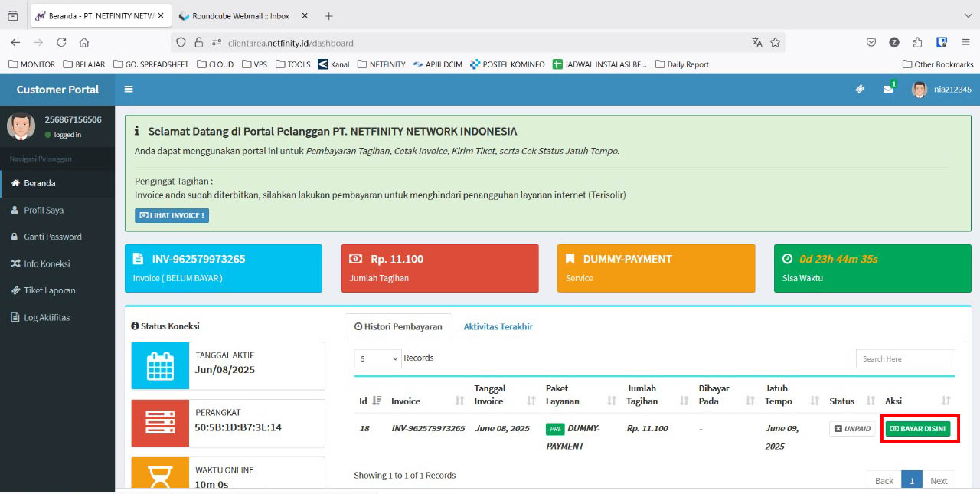
Task: Click the browser translate page icon
Action: 757,43
